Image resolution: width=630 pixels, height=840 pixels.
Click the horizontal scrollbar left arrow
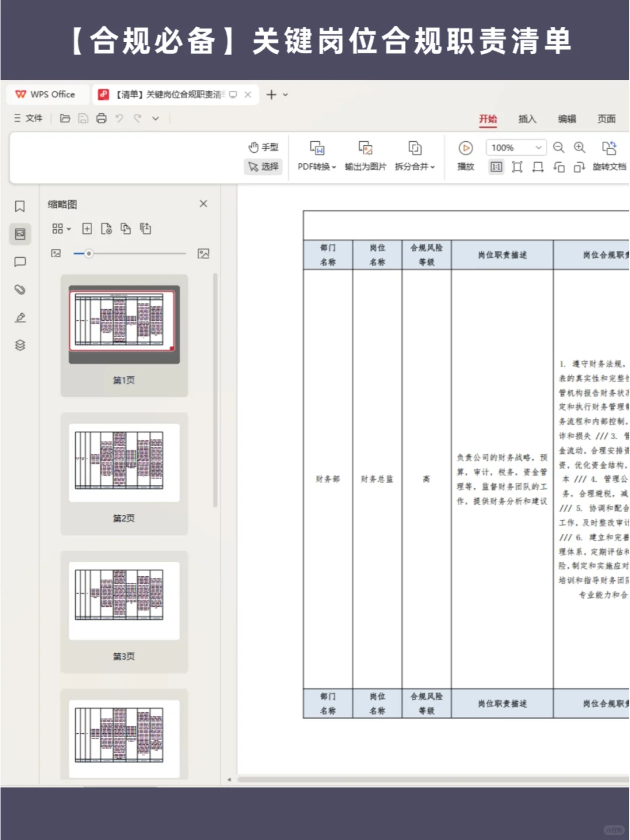tap(229, 779)
